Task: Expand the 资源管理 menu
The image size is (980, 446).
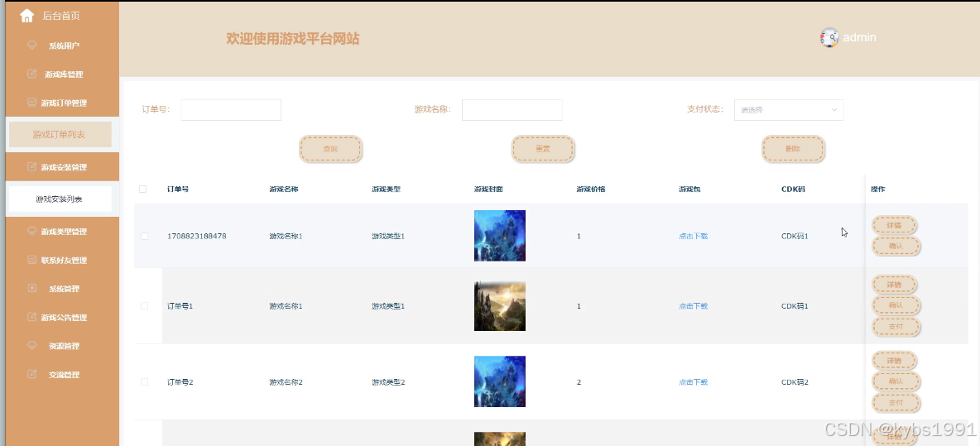Action: [x=62, y=345]
